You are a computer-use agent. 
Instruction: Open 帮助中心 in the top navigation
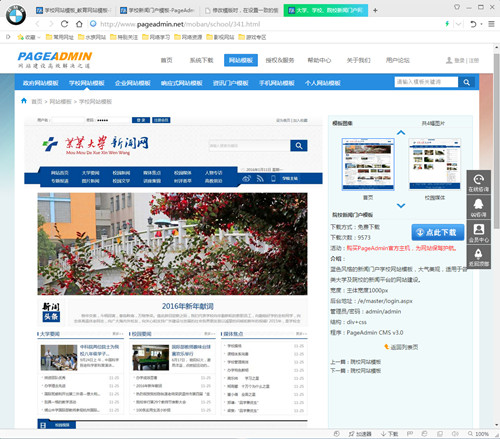[319, 60]
